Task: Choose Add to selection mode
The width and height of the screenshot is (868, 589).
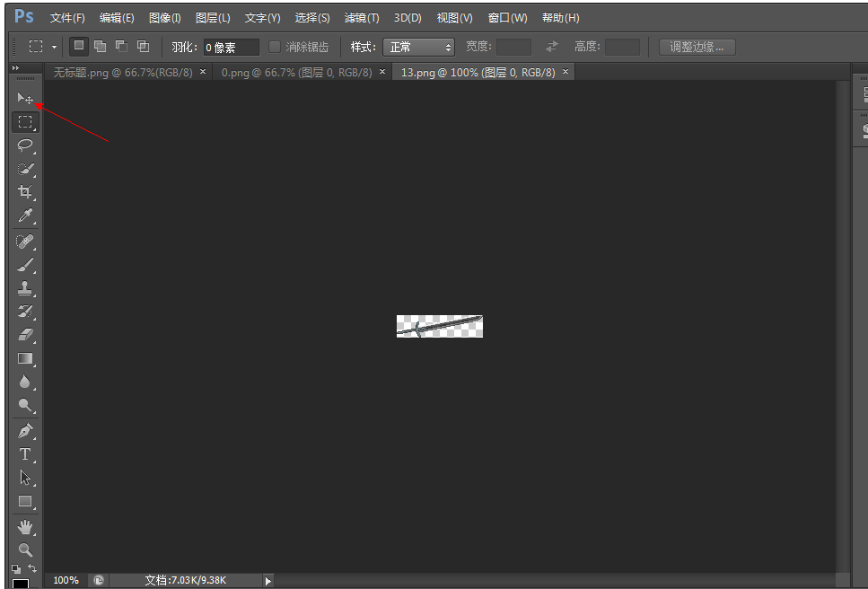Action: 100,47
